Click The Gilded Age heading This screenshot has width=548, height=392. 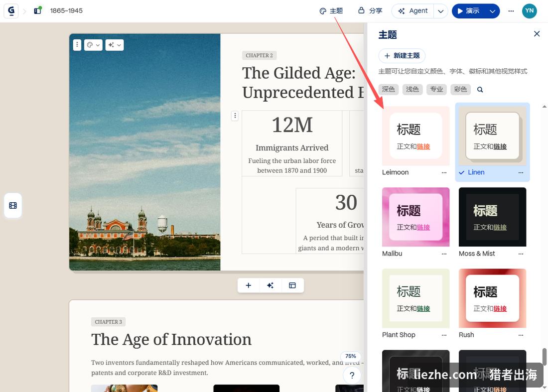point(303,83)
